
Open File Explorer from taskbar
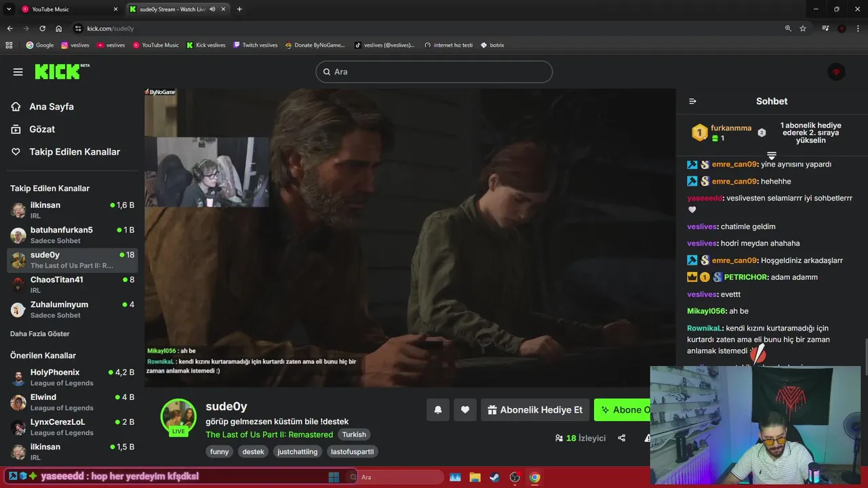pyautogui.click(x=475, y=477)
